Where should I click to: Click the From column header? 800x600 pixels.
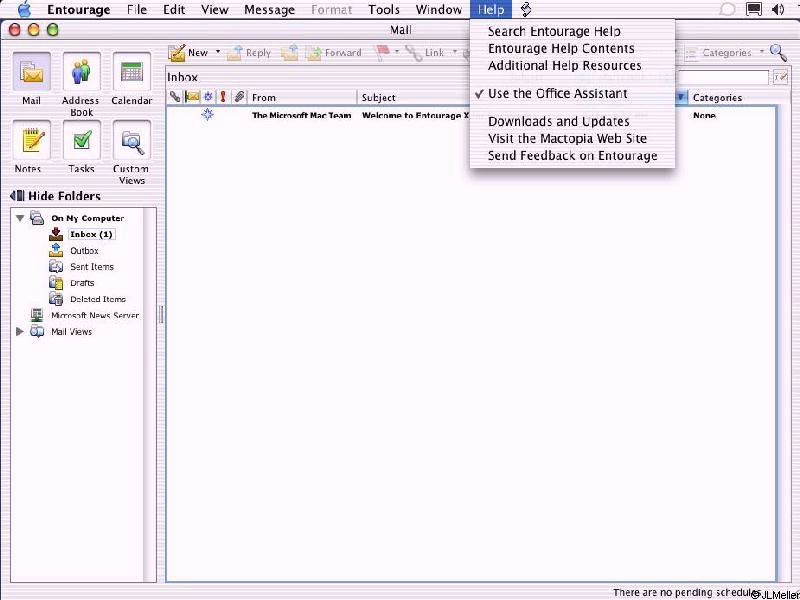click(303, 97)
